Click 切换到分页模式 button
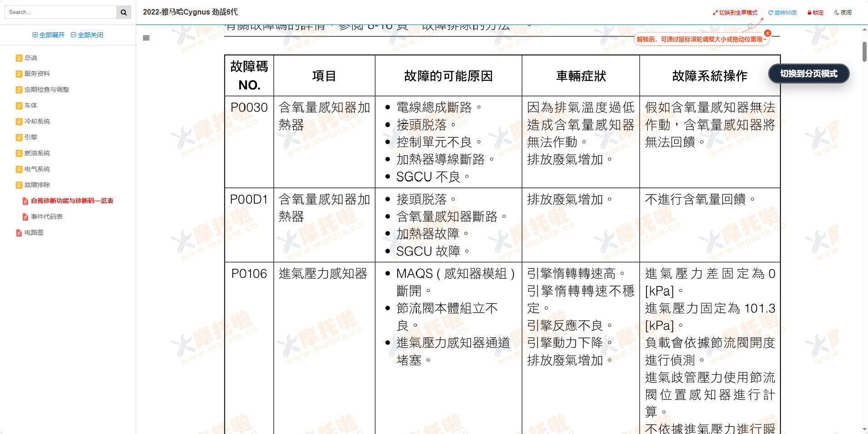Viewport: 868px width, 434px height. point(809,74)
